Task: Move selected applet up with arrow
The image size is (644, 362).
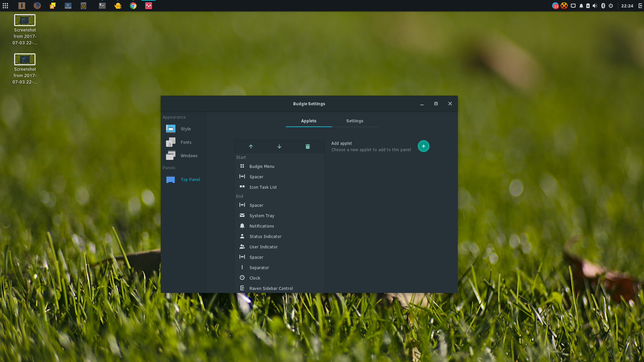Action: pyautogui.click(x=251, y=146)
